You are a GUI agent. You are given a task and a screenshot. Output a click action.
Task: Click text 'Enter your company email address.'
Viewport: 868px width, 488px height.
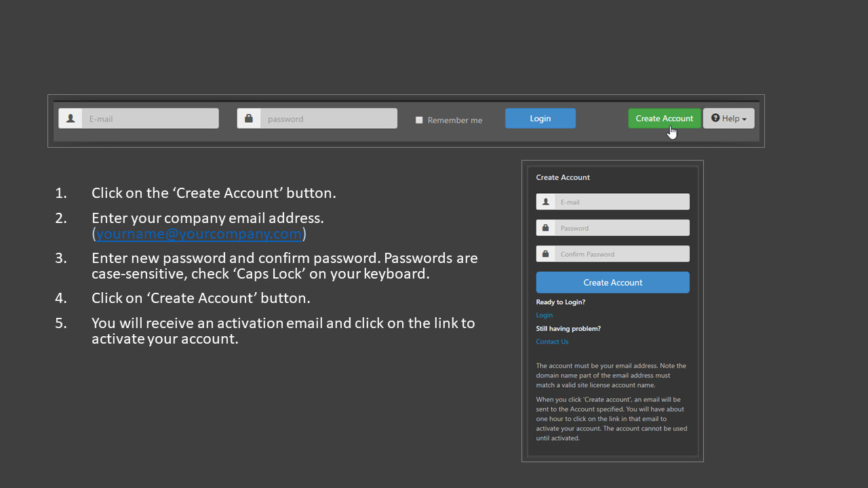tap(208, 218)
